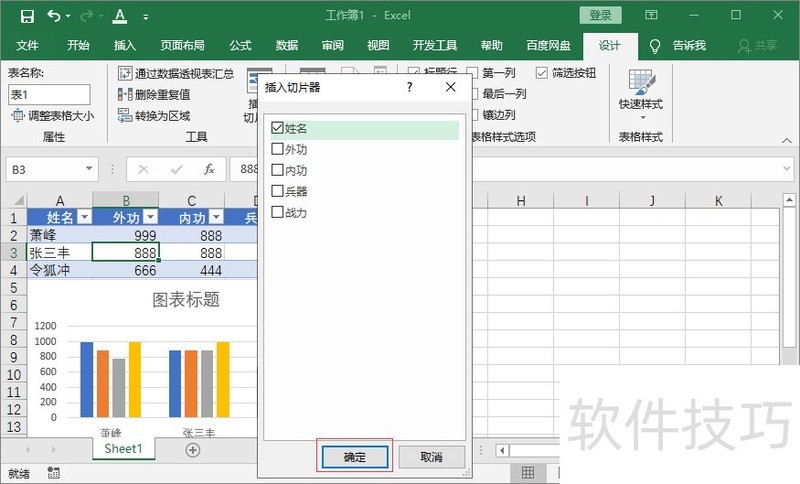800x484 pixels.
Task: Click the confirm entry checkmark in formula bar
Action: (177, 169)
